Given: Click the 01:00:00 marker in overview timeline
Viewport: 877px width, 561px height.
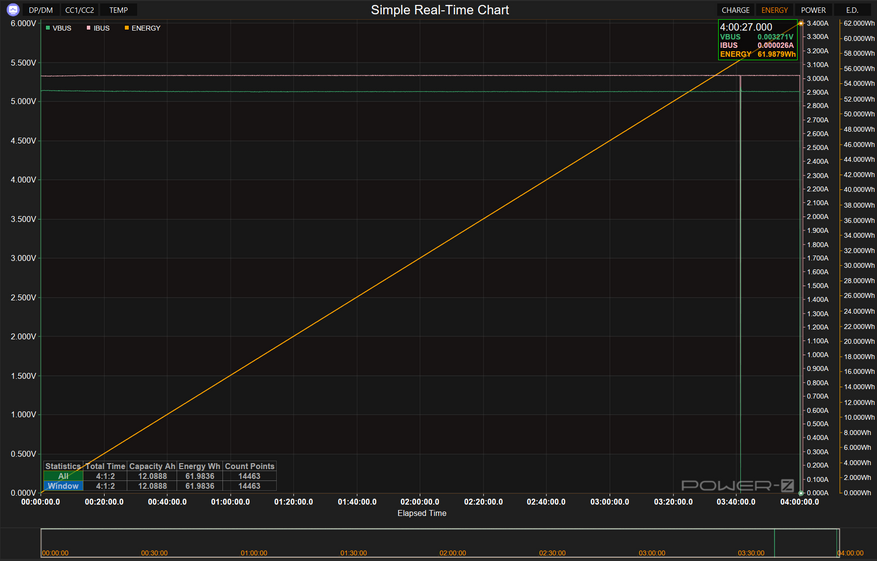Looking at the screenshot, I should [253, 552].
